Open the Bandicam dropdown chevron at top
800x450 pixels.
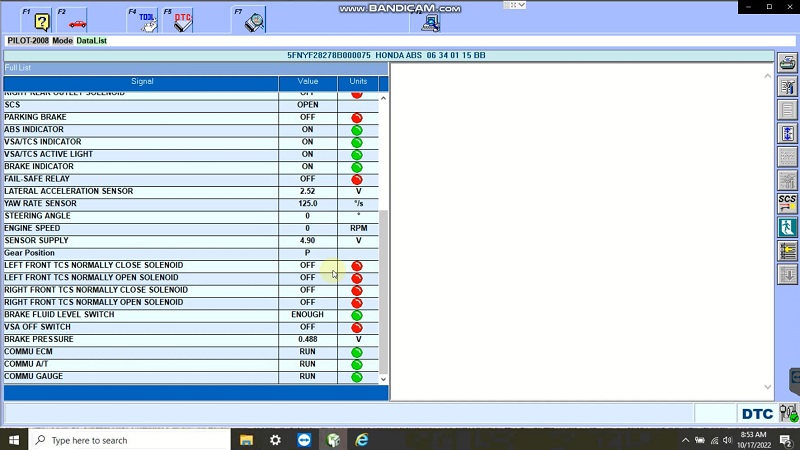coord(521,5)
